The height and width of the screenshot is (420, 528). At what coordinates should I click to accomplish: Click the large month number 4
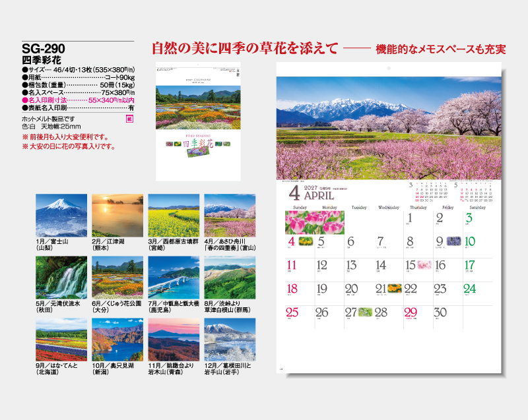coord(294,193)
